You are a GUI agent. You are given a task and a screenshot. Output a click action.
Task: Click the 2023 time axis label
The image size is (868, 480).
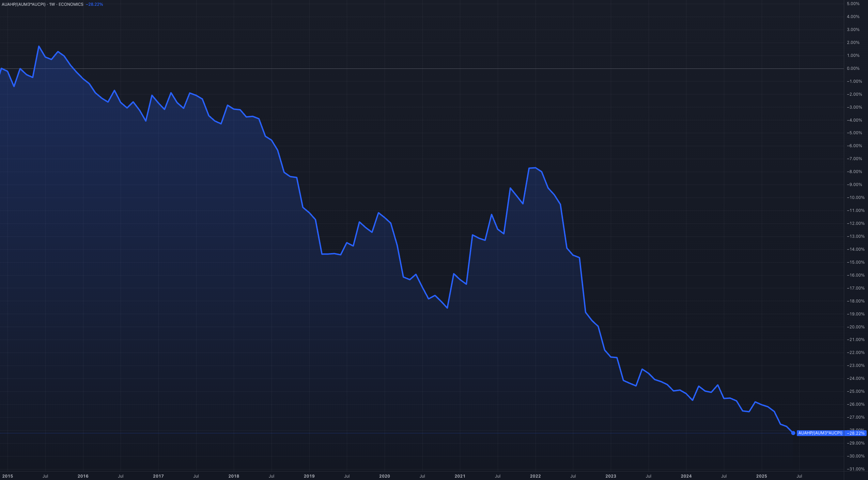click(x=610, y=476)
